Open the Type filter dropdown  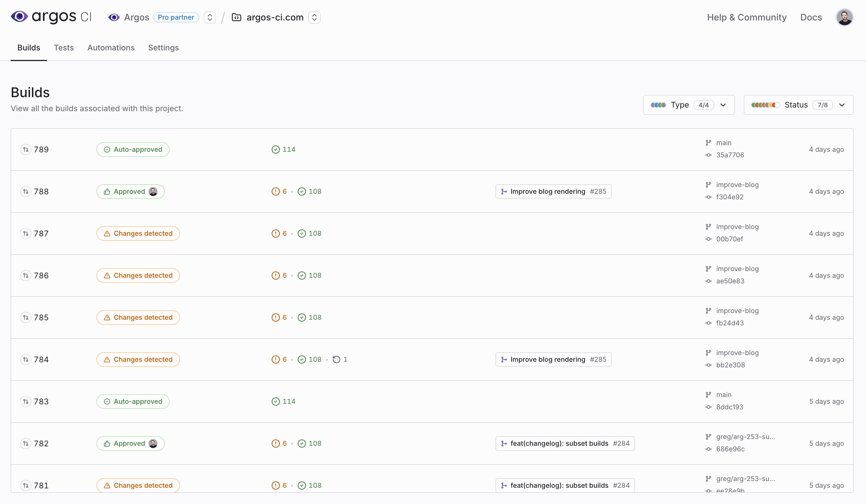coord(689,105)
